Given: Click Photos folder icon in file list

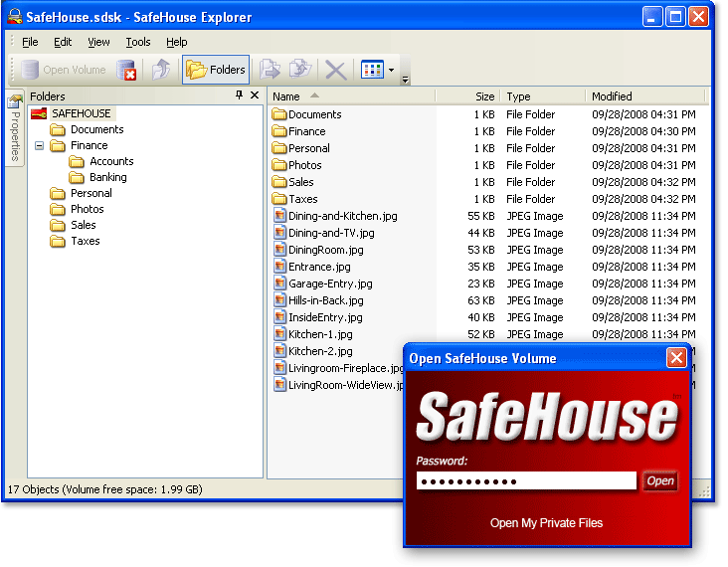Looking at the screenshot, I should tap(279, 165).
